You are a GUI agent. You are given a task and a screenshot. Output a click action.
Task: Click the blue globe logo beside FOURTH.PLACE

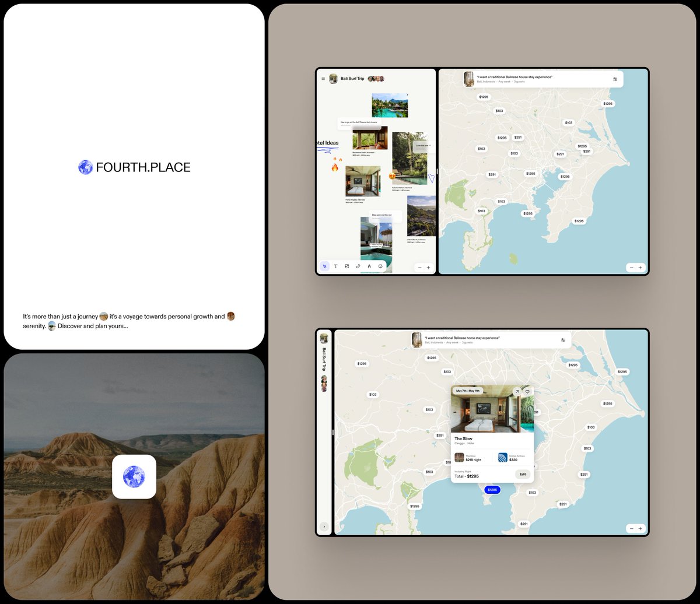click(85, 167)
